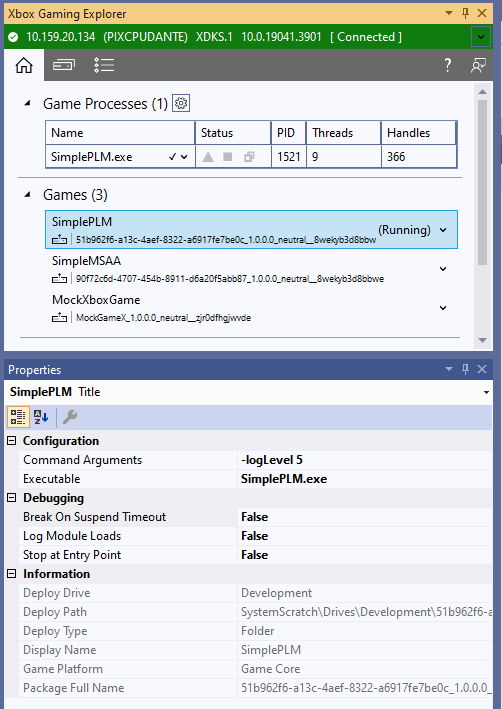Viewport: 502px width, 709px height.
Task: Edit the Command Arguments value field
Action: [365, 460]
